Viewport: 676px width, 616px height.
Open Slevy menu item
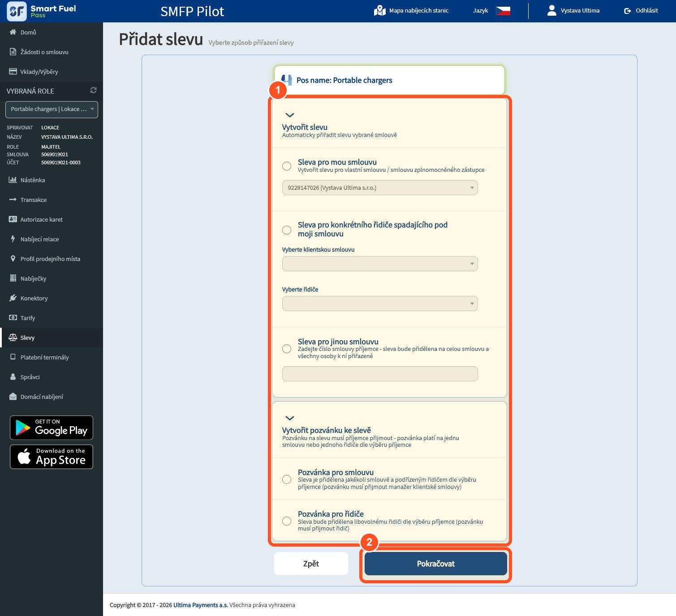(x=52, y=338)
